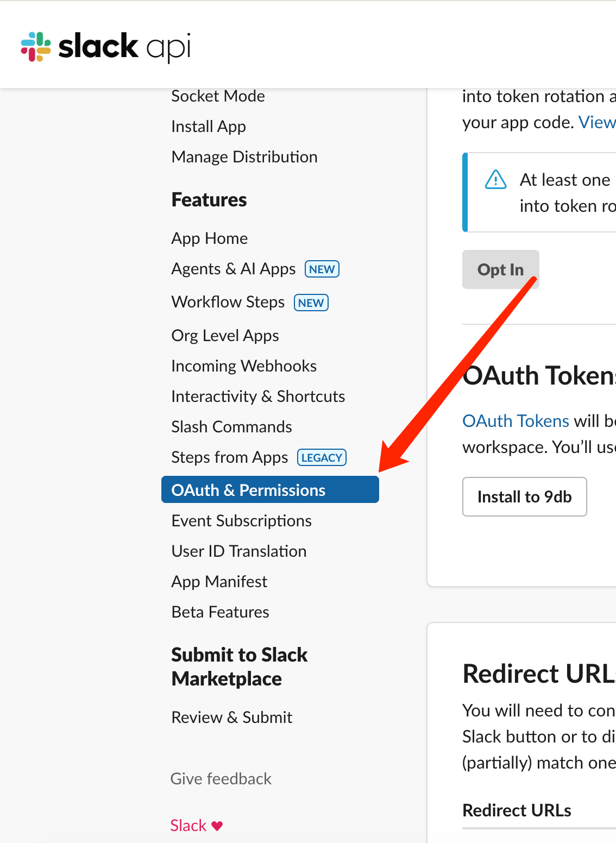This screenshot has width=616, height=843.
Task: Navigate to Socket Mode settings
Action: point(218,96)
